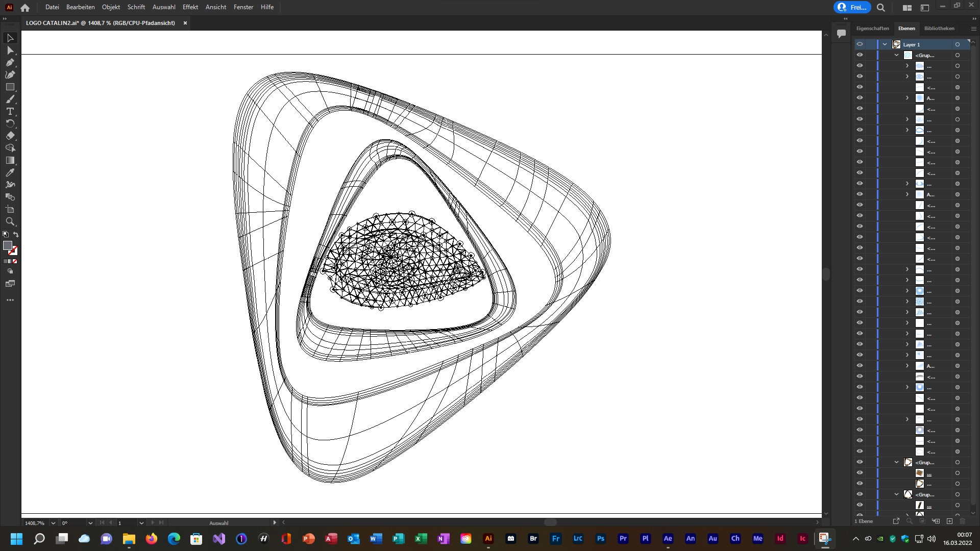Select the Eyedropper tool

pyautogui.click(x=10, y=173)
